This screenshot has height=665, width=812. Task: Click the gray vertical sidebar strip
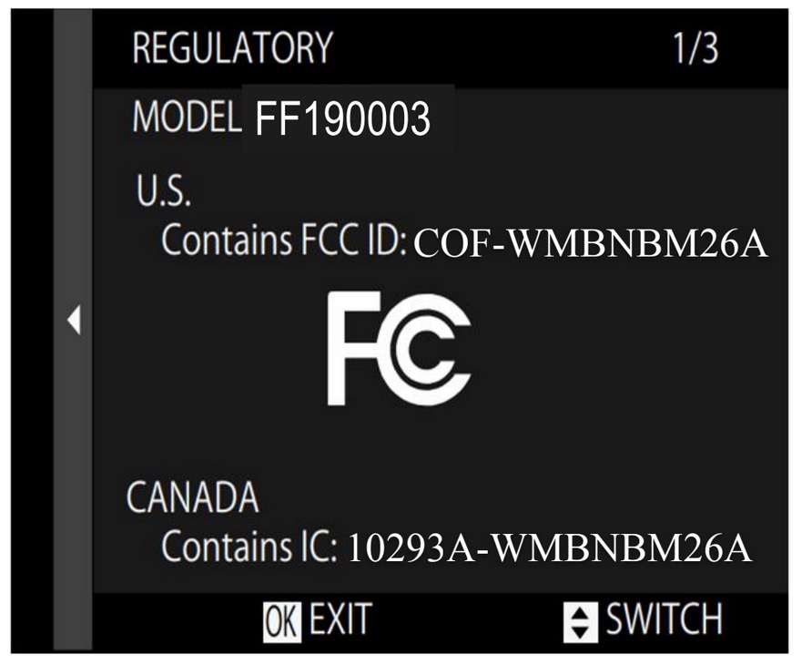[73, 330]
